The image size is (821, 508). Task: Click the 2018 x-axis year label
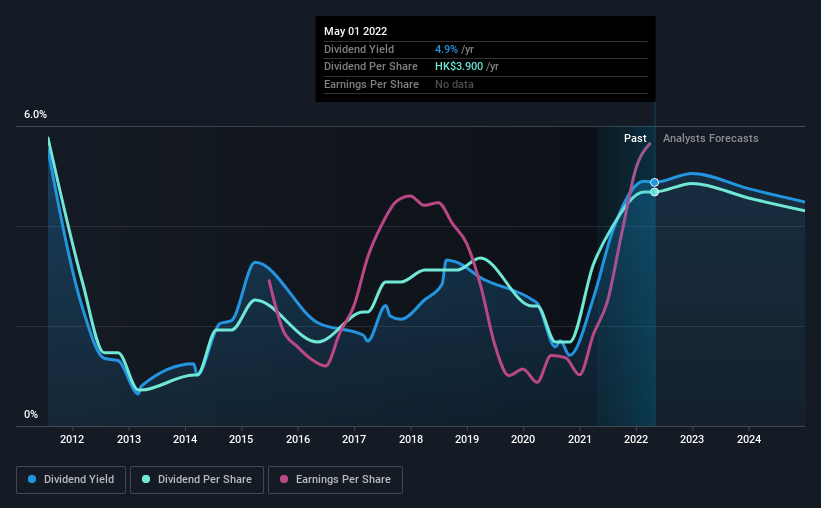411,439
